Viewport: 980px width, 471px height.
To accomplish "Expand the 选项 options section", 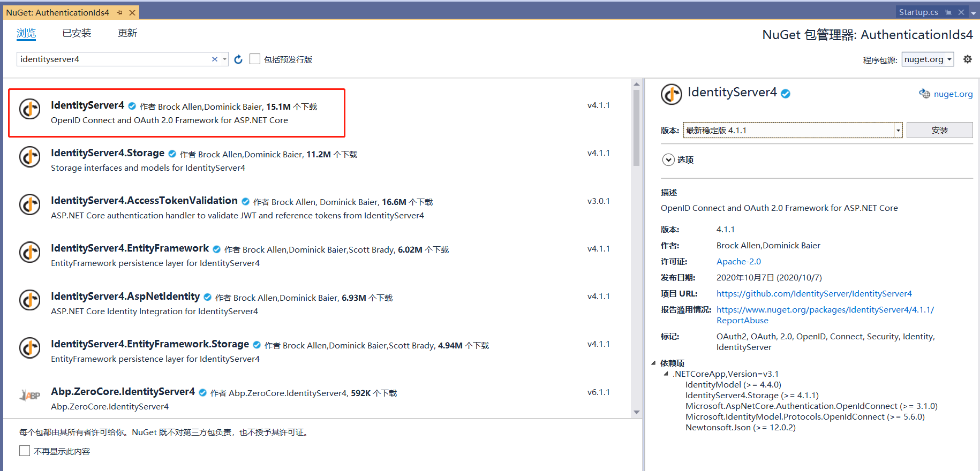I will click(x=668, y=159).
